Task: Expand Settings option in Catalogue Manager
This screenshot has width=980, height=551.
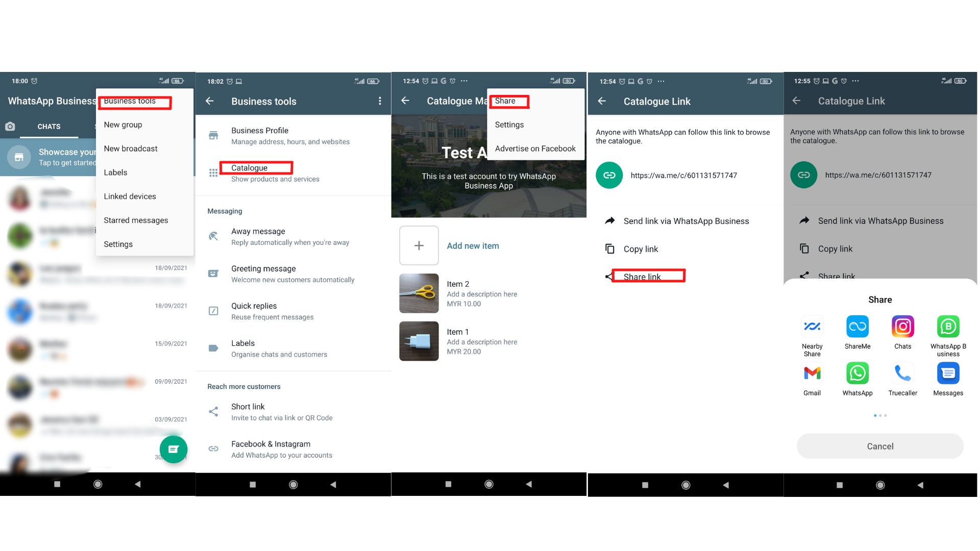Action: 509,124
